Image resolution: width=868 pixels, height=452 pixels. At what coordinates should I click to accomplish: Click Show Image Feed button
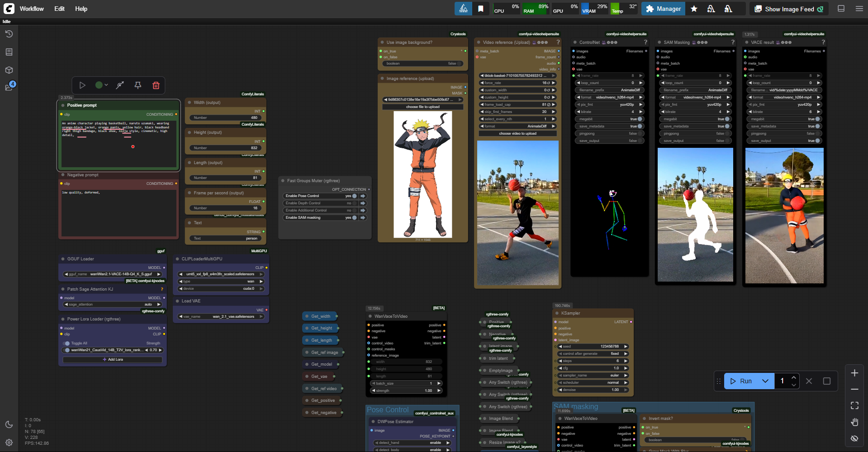point(789,9)
